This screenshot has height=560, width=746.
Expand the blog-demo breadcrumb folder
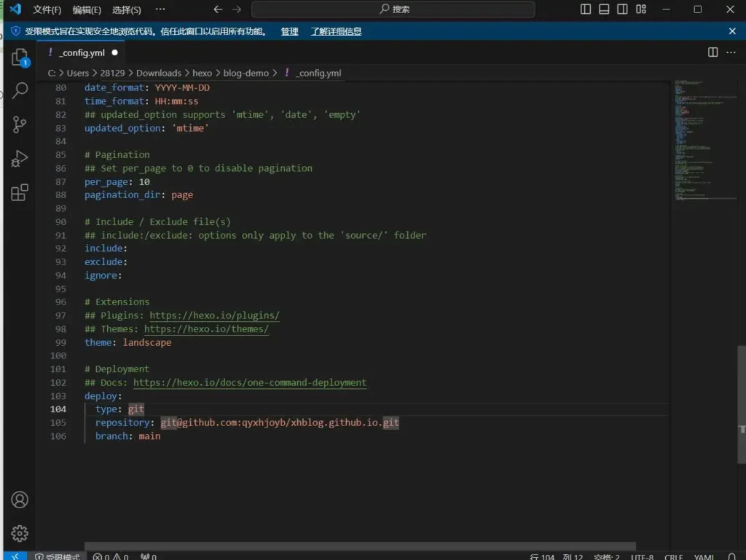[x=246, y=73]
